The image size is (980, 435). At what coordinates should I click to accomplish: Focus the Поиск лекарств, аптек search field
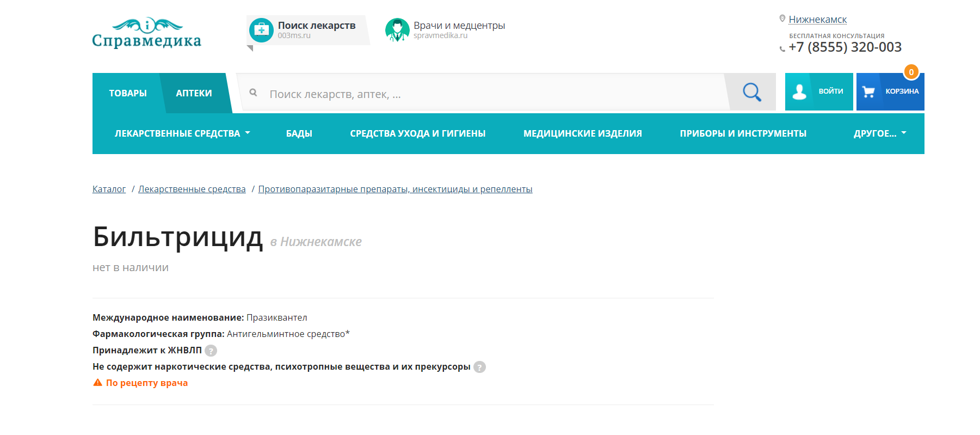pos(484,94)
